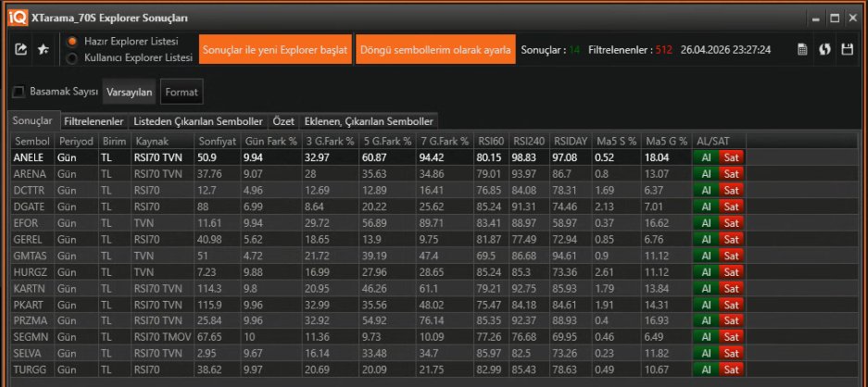
Task: Select the ANELE symbol cell
Action: pyautogui.click(x=32, y=157)
